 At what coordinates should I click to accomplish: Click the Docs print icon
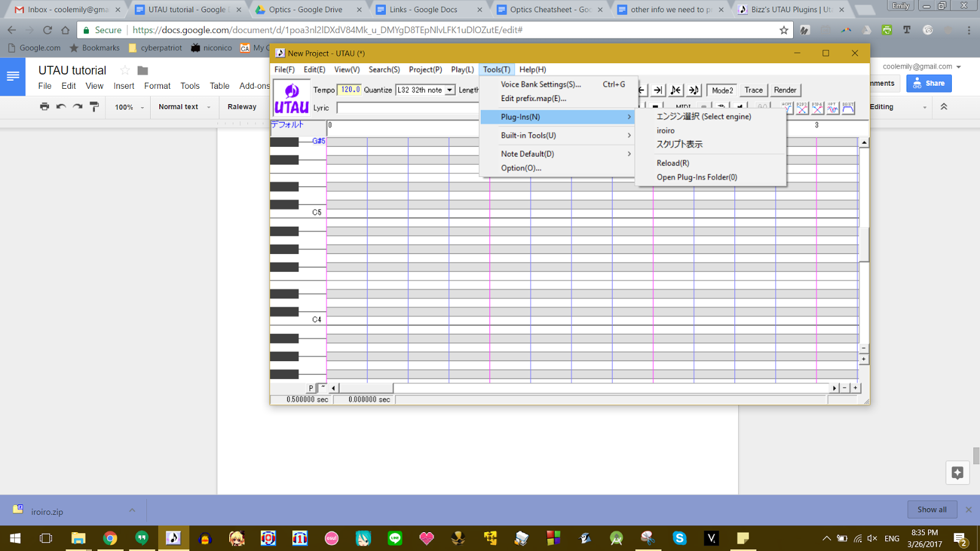click(x=44, y=107)
